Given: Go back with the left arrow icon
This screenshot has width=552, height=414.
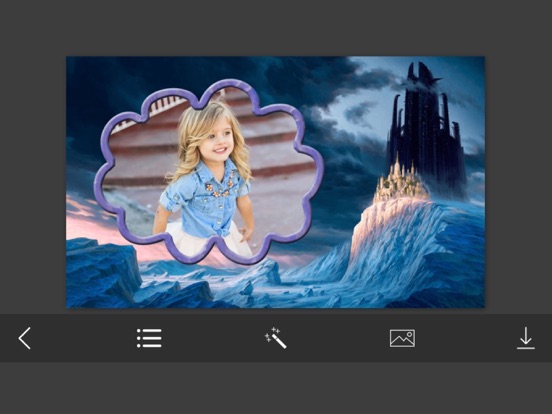Looking at the screenshot, I should 25,338.
